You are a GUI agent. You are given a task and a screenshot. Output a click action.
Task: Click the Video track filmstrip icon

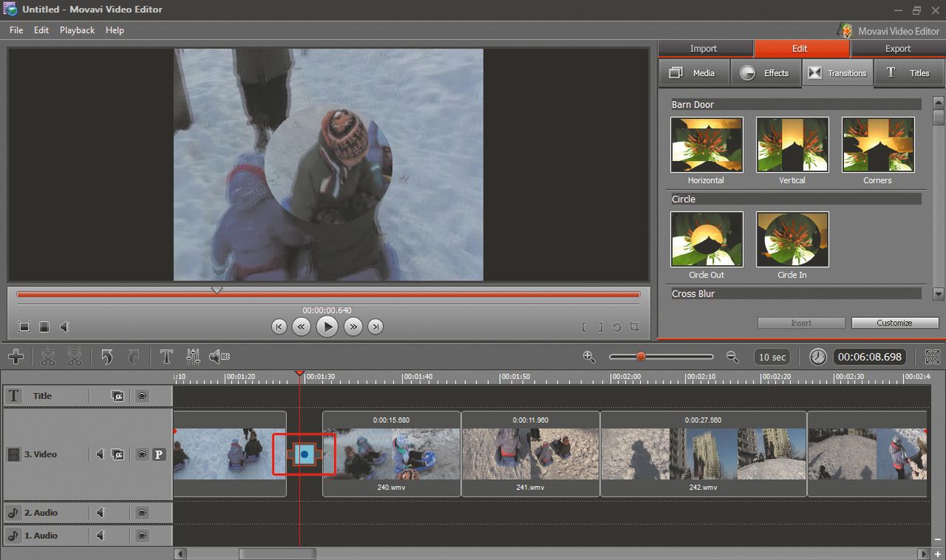click(x=13, y=454)
